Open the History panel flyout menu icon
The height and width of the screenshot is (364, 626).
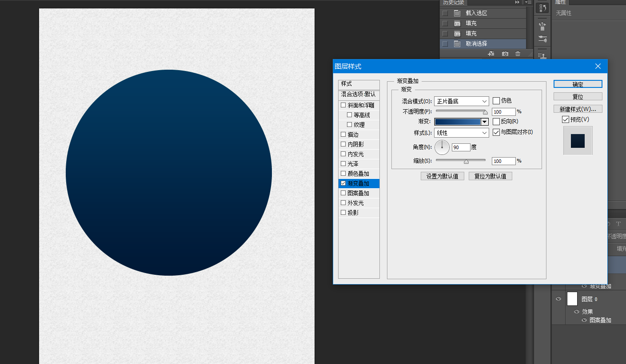528,2
